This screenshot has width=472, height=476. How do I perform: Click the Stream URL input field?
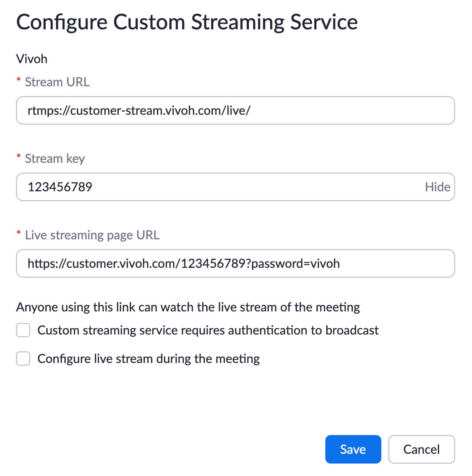[235, 110]
